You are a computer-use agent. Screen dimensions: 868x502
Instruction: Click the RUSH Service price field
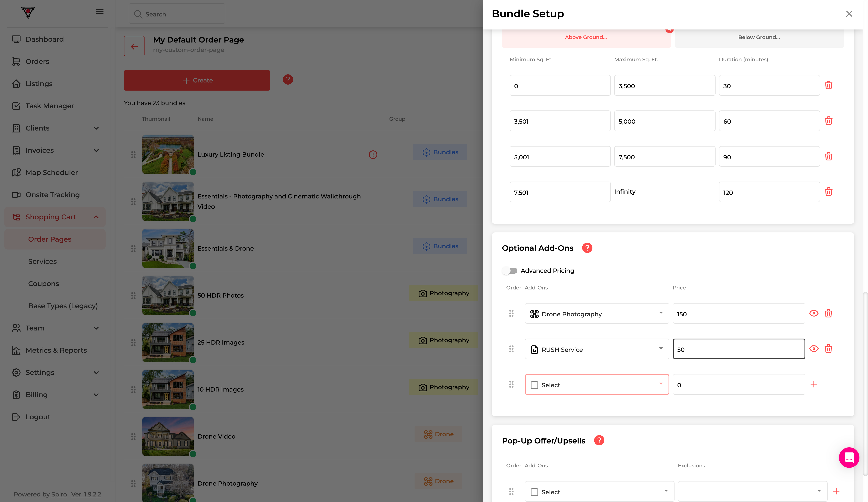[738, 349]
